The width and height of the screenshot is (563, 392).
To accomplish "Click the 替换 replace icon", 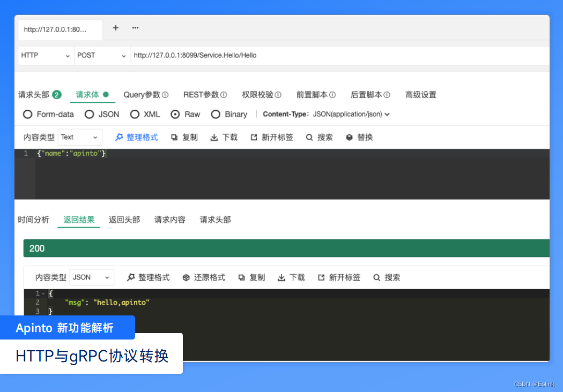I will [349, 138].
